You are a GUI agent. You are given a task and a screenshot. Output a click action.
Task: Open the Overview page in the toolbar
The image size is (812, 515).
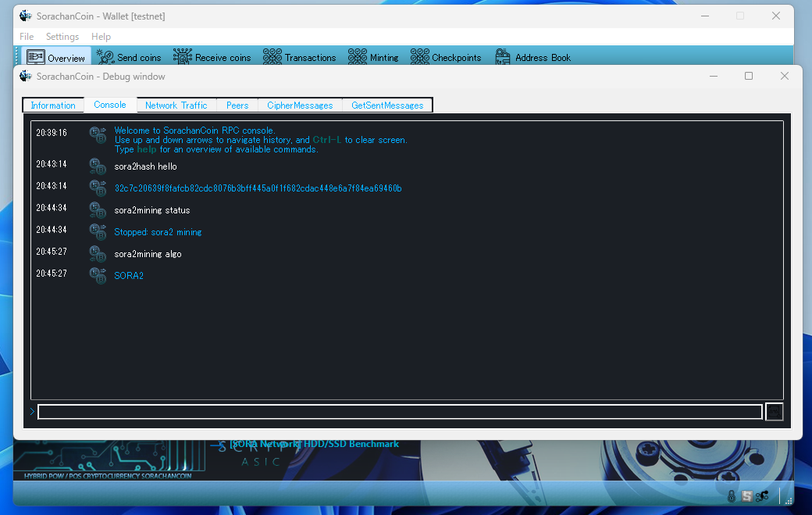(x=55, y=57)
